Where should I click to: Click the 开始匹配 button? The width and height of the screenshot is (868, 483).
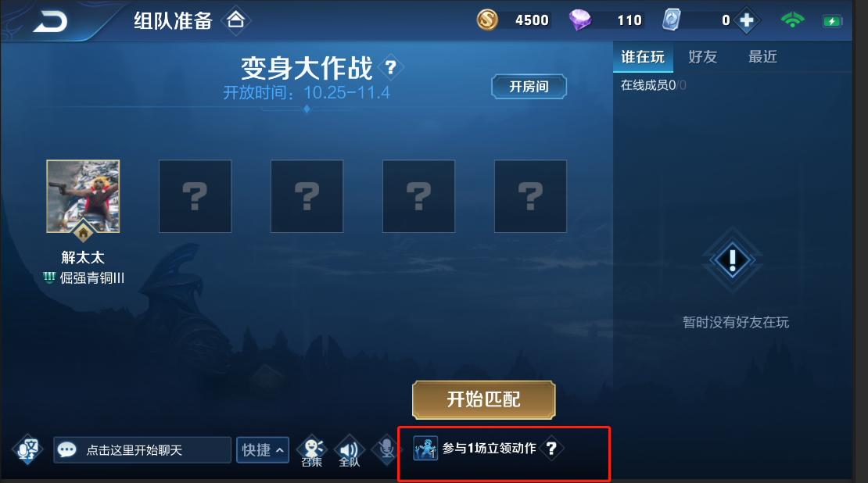(x=483, y=399)
